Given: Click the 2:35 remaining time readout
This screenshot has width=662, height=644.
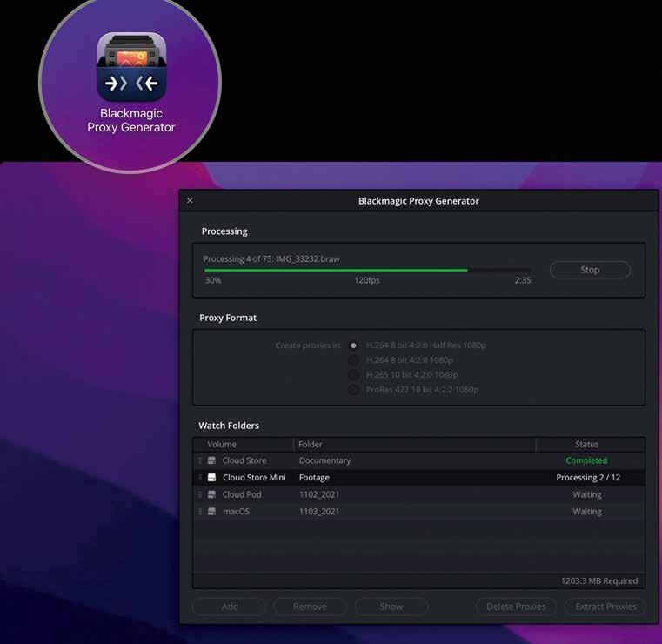Looking at the screenshot, I should [523, 280].
